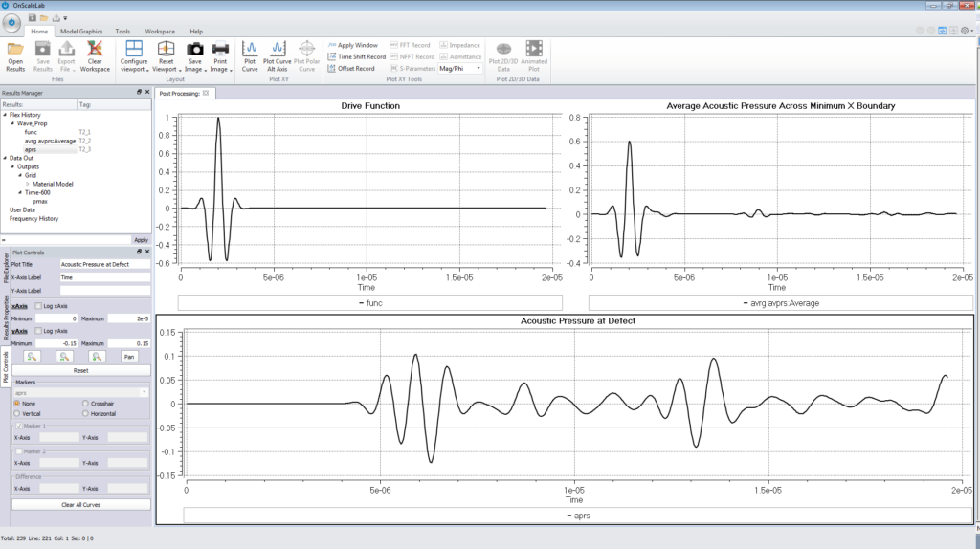Switch to the Results Properties side tab

click(6, 318)
